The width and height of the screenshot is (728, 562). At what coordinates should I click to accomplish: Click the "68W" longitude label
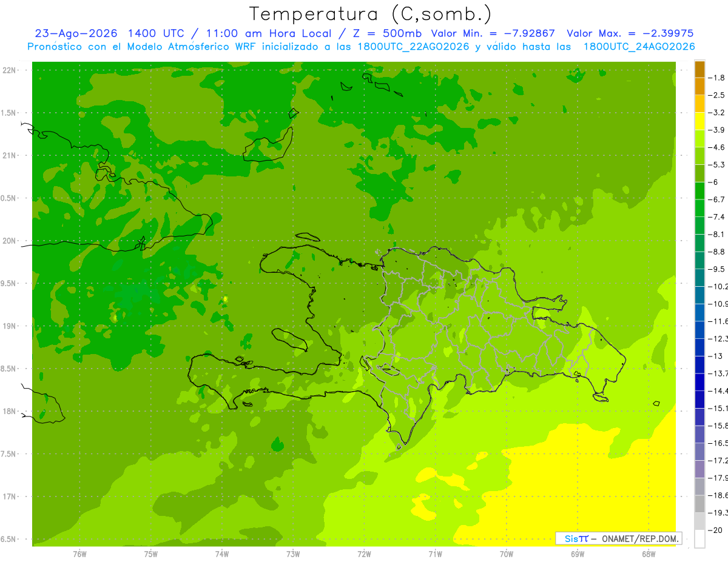pos(648,554)
